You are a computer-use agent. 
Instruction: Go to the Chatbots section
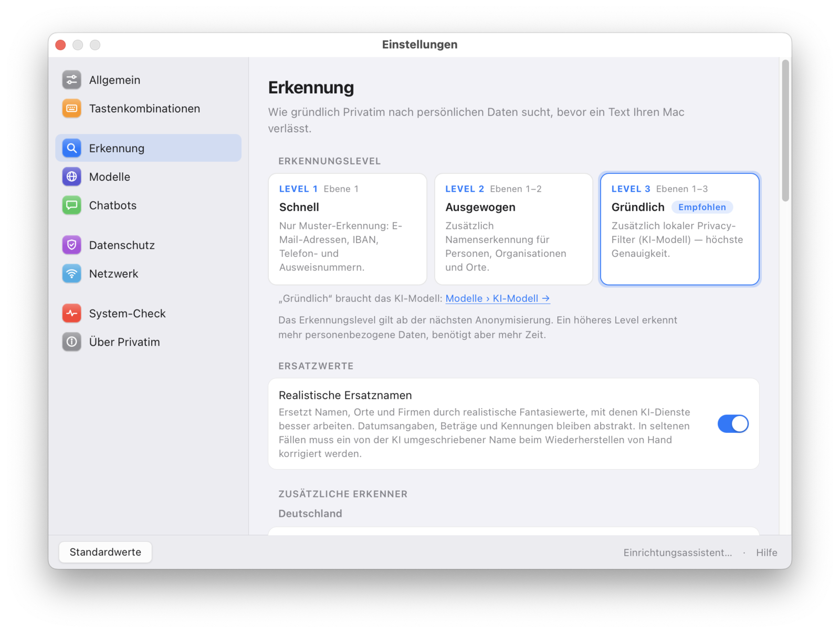(x=148, y=205)
